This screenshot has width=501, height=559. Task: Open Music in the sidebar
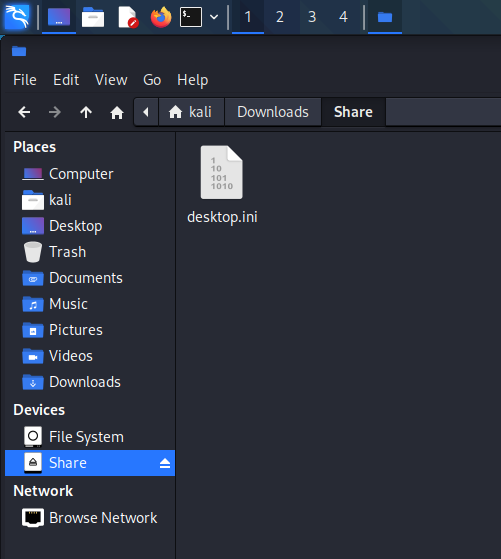click(90, 304)
